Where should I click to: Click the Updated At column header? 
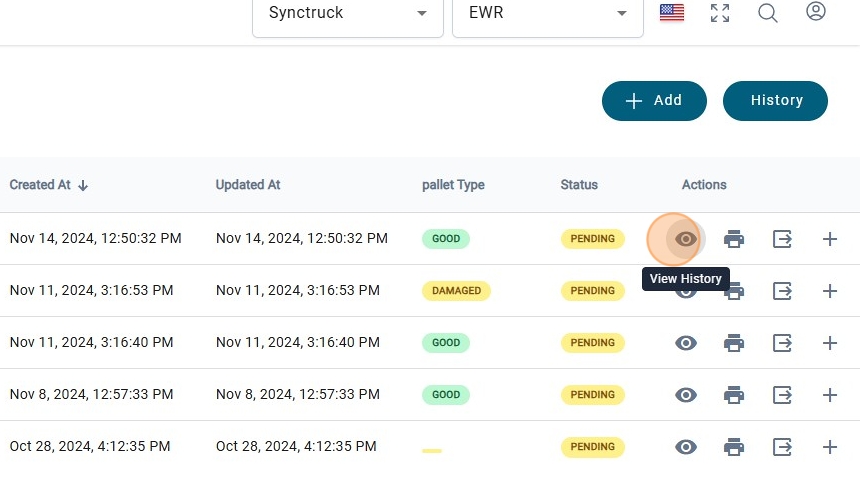(248, 185)
